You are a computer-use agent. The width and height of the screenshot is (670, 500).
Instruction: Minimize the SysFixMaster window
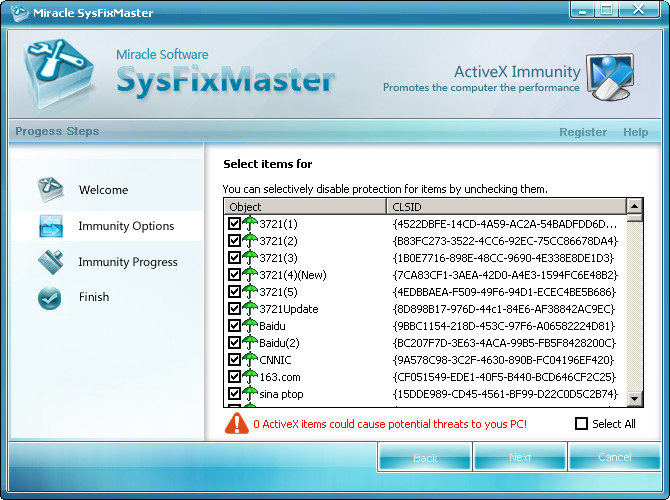tap(583, 10)
